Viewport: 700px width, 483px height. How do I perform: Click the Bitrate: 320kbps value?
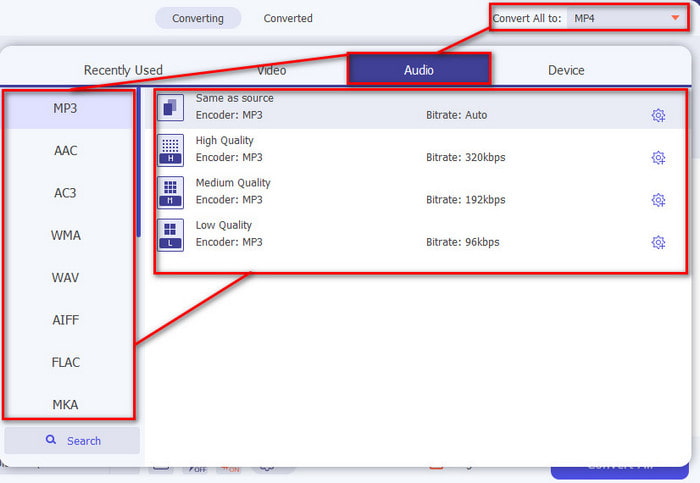click(466, 158)
